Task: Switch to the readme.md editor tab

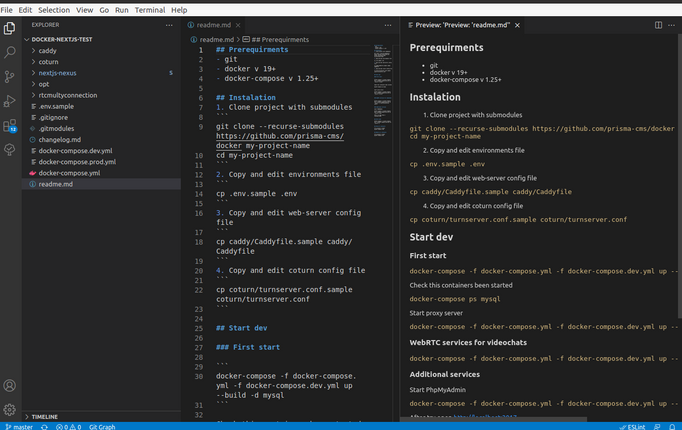Action: pos(214,25)
